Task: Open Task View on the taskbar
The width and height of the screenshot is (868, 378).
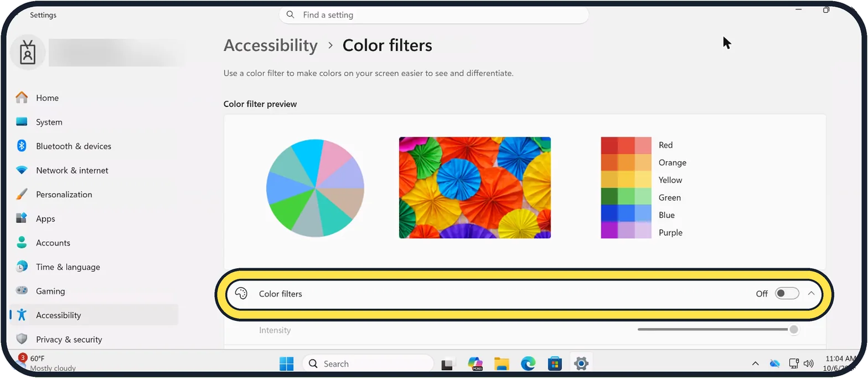Action: (x=447, y=364)
